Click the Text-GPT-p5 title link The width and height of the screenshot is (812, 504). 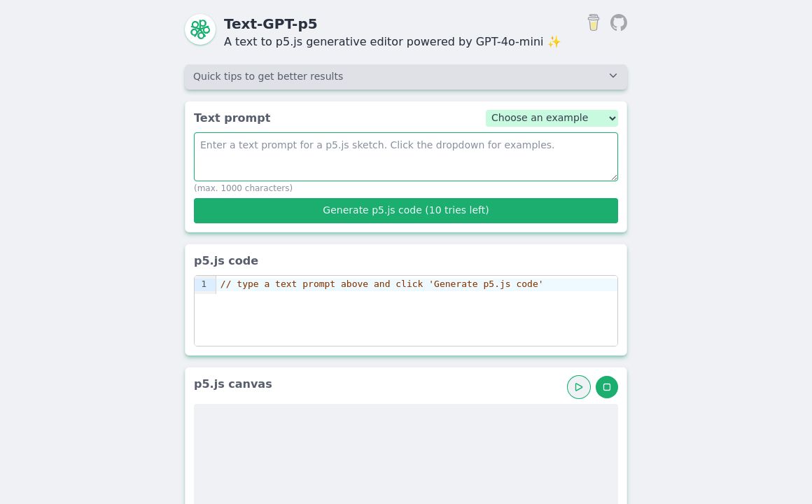pos(271,24)
